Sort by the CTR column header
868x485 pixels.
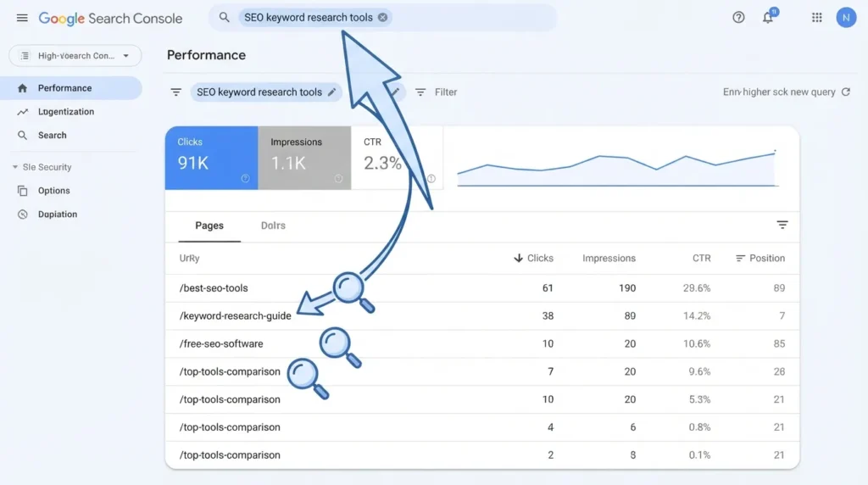(701, 259)
